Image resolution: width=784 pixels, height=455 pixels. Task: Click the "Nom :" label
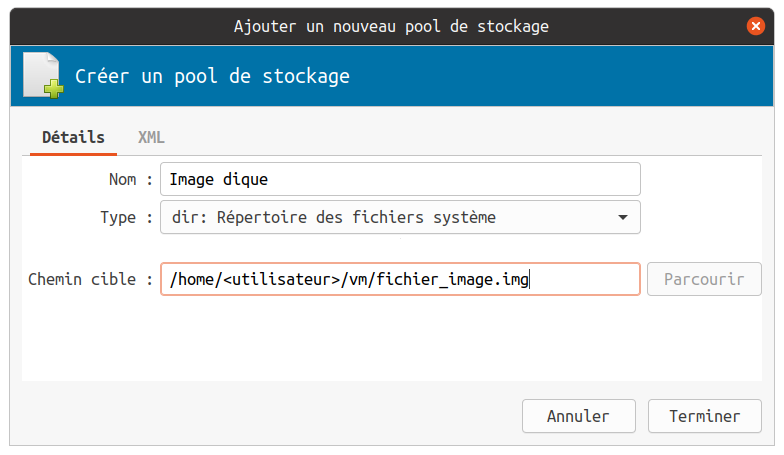[x=130, y=180]
